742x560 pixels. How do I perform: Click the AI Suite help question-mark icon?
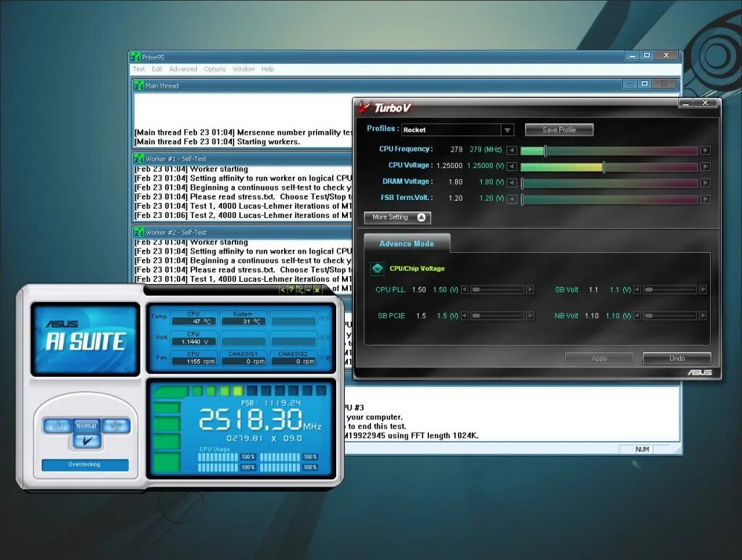coord(291,290)
